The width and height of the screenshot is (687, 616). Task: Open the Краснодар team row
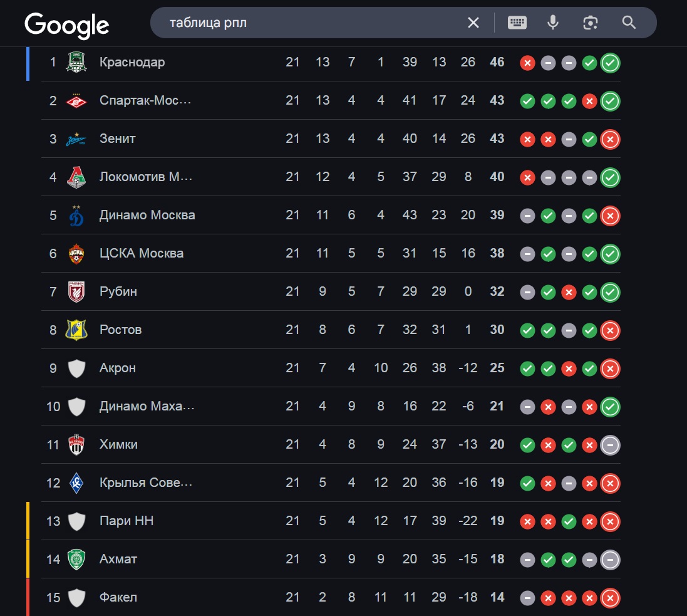pos(331,62)
